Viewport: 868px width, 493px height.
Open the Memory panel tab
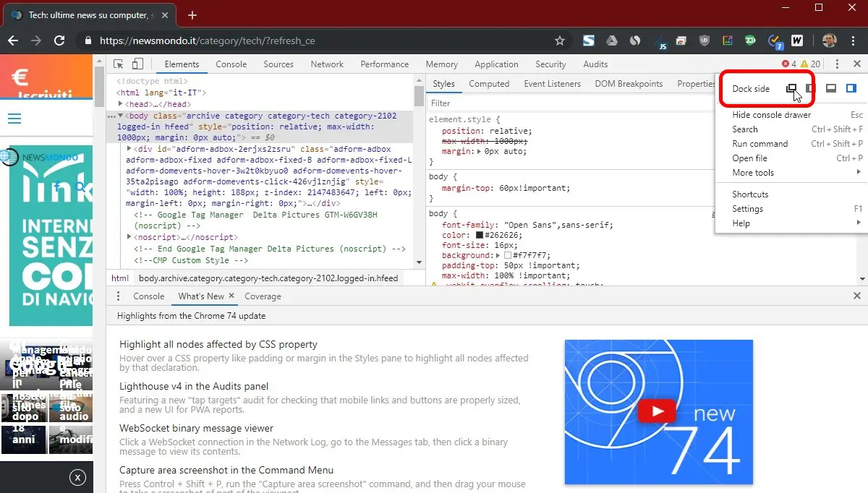tap(442, 64)
